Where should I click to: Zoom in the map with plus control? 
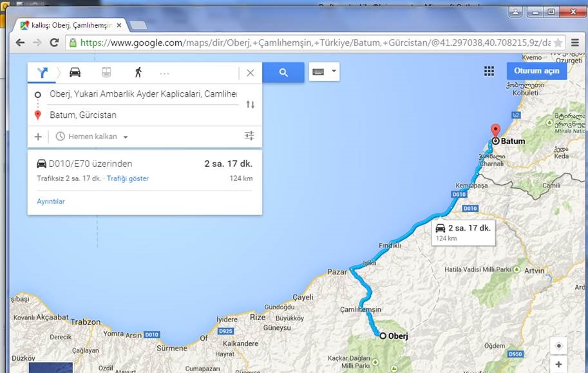pyautogui.click(x=559, y=364)
